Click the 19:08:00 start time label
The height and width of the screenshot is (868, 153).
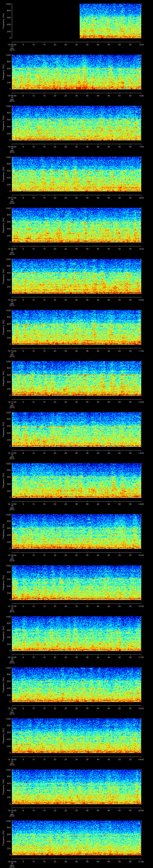point(12,249)
